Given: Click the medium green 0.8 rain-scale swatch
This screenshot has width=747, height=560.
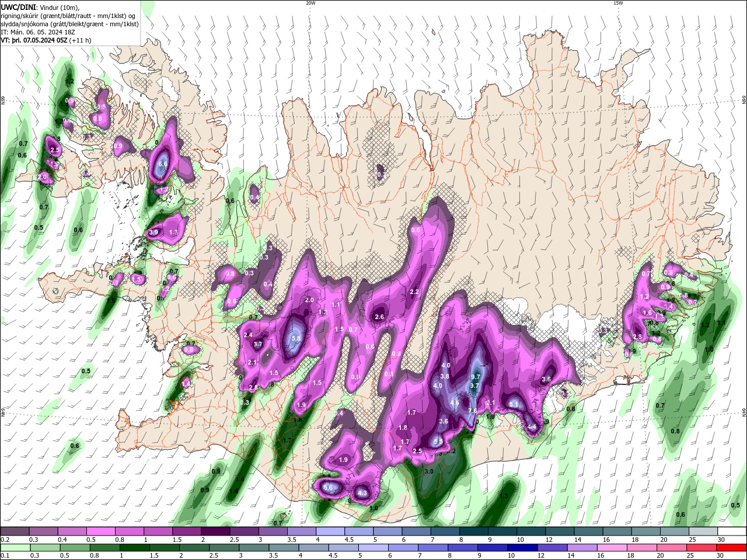Looking at the screenshot, I should coord(105,548).
